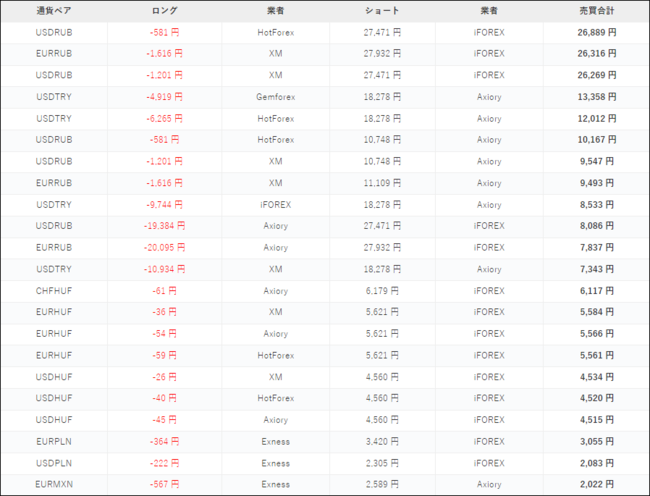
Task: Select the 13,358 円 total cell
Action: (x=597, y=97)
